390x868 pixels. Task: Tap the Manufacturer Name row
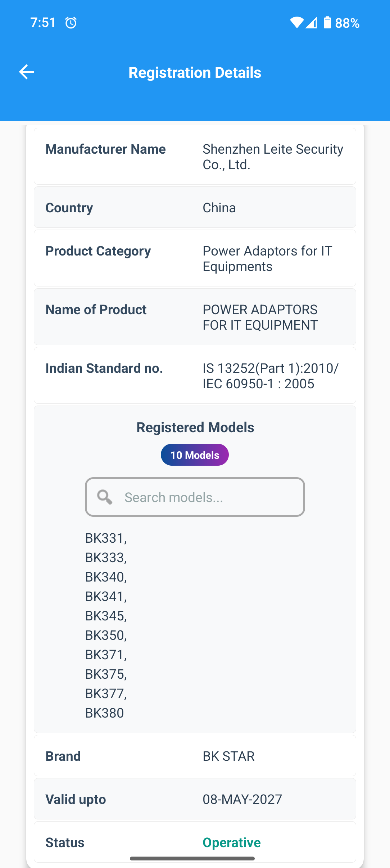(195, 157)
